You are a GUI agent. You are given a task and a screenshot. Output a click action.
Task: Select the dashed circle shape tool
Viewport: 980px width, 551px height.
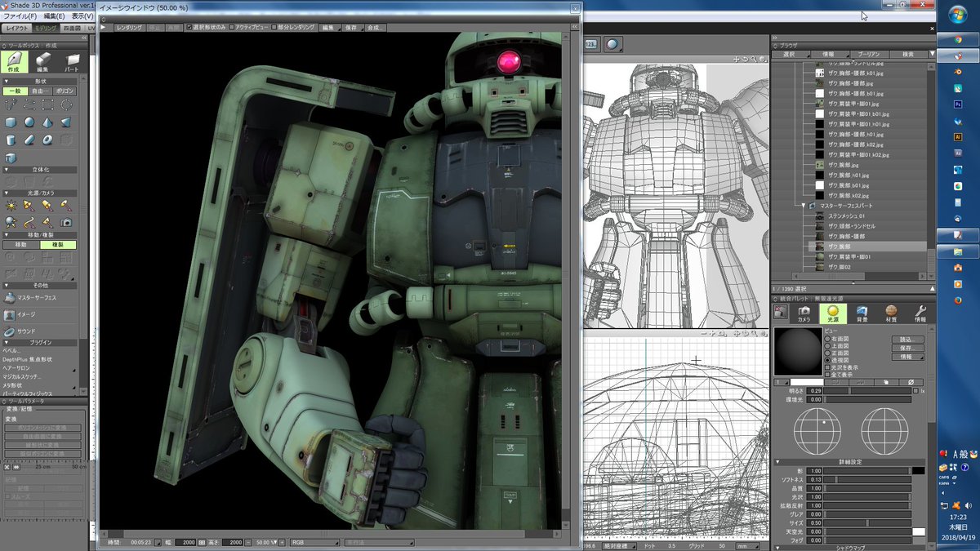tap(66, 104)
